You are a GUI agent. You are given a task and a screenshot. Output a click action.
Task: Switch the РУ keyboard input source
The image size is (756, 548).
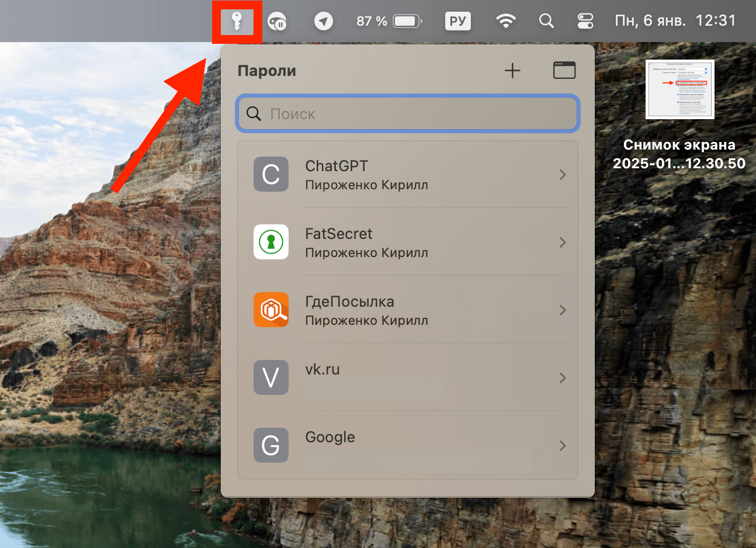(x=458, y=22)
